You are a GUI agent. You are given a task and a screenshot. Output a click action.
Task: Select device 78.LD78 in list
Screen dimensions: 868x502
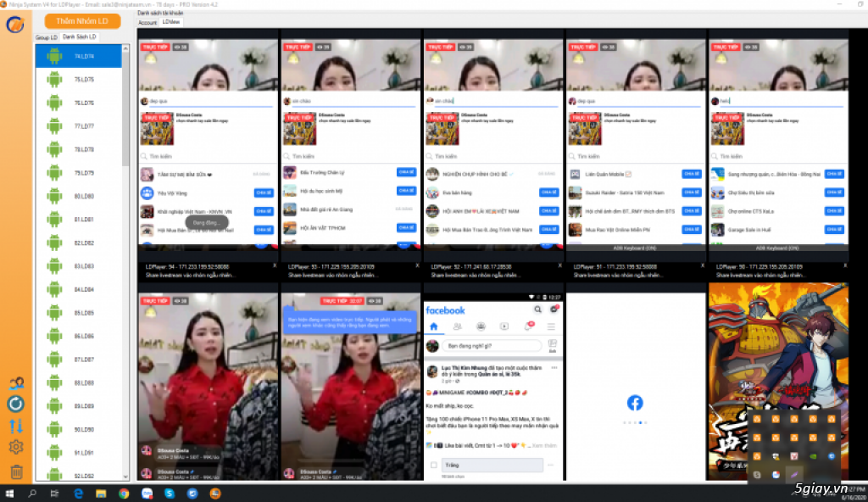tap(79, 149)
